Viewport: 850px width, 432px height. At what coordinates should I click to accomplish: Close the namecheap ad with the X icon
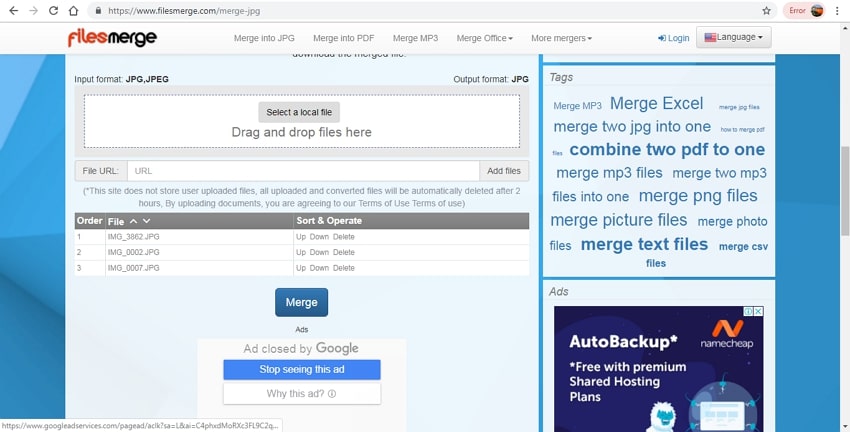758,312
